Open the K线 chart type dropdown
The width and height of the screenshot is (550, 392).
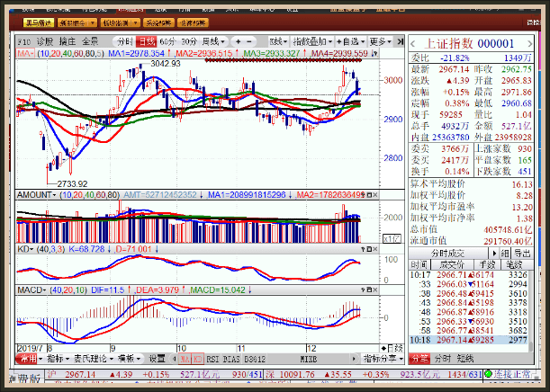(x=278, y=41)
